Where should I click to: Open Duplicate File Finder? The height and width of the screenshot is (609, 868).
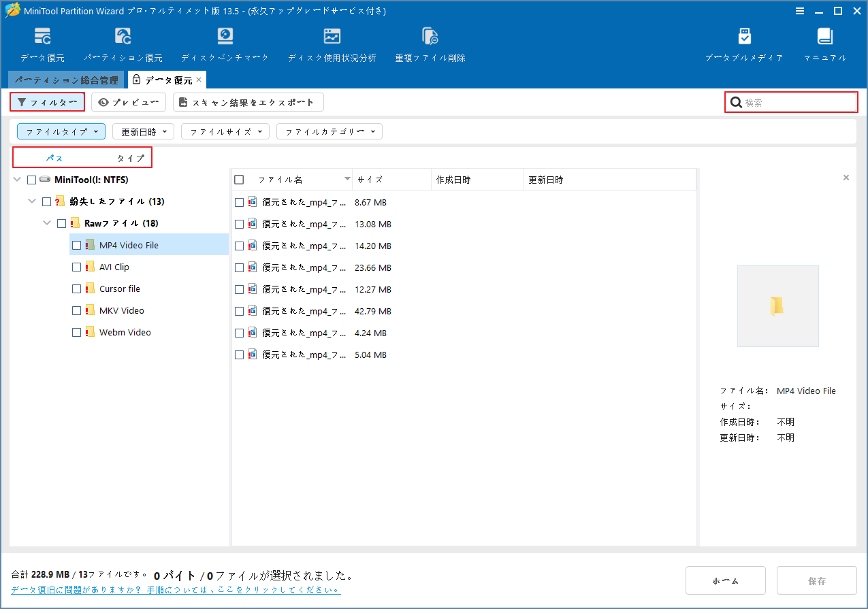pos(430,44)
